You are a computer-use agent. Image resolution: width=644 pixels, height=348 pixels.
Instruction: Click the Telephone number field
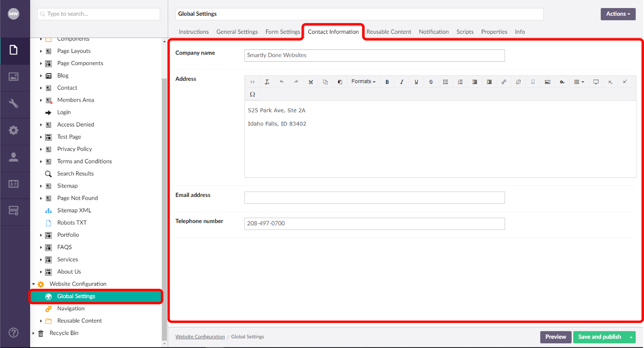pos(374,224)
